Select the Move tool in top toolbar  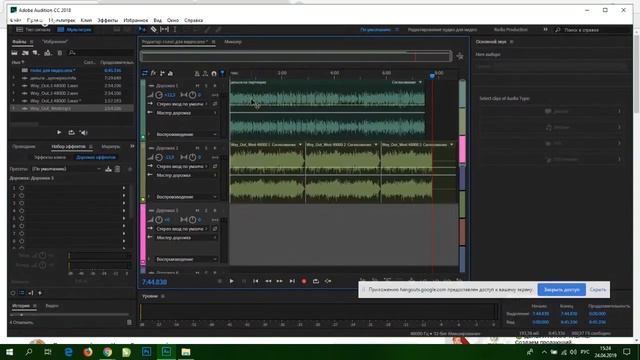click(142, 29)
